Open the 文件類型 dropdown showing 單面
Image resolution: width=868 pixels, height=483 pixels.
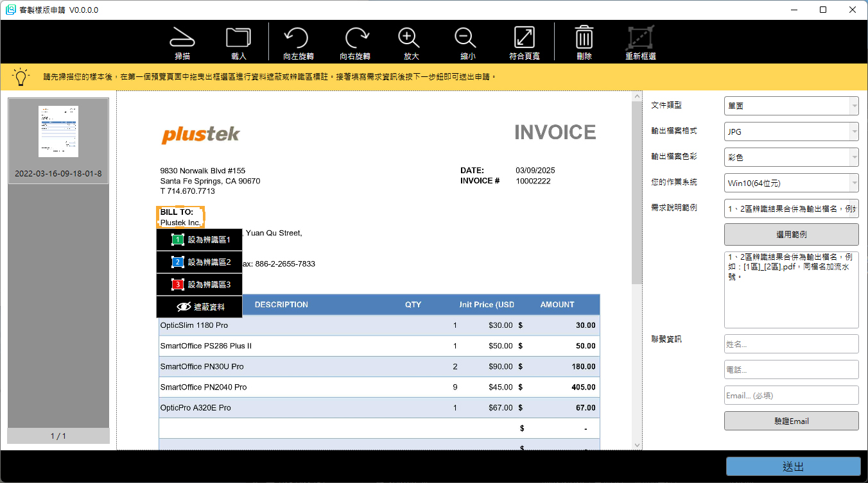coord(791,106)
